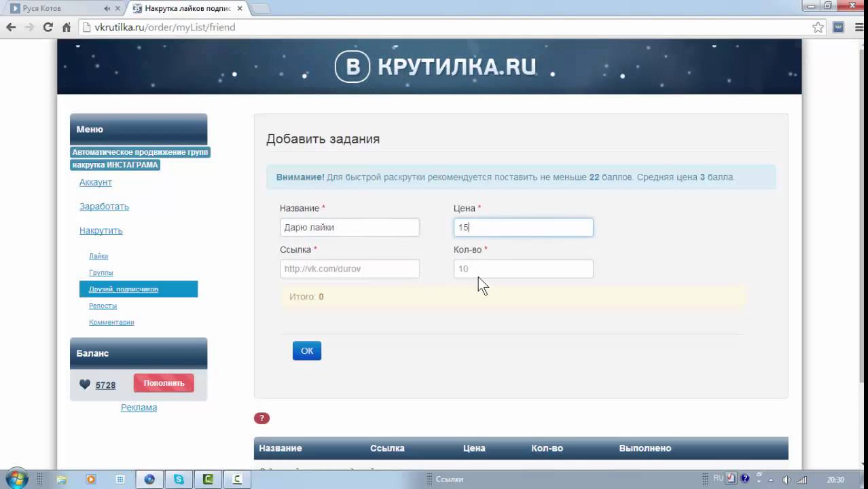Open the Аккаунт menu item
Viewport: 868px width, 489px height.
point(96,182)
